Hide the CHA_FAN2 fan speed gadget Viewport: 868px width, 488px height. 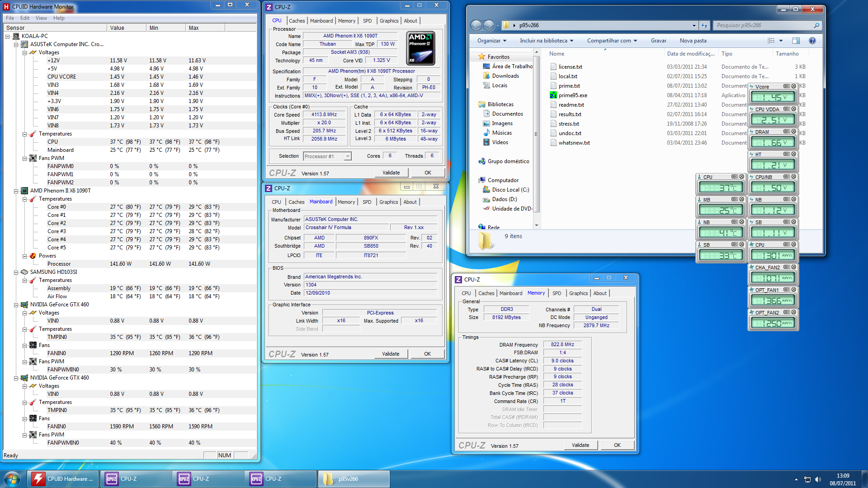tap(794, 267)
